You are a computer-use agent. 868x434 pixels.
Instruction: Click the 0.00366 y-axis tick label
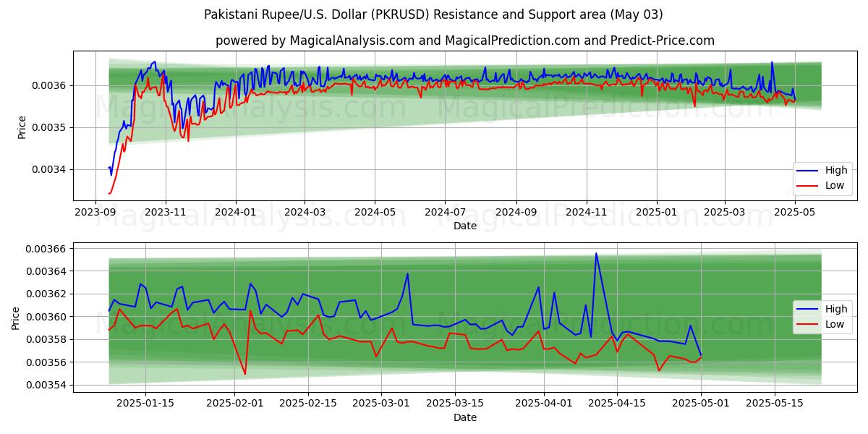tap(46, 249)
